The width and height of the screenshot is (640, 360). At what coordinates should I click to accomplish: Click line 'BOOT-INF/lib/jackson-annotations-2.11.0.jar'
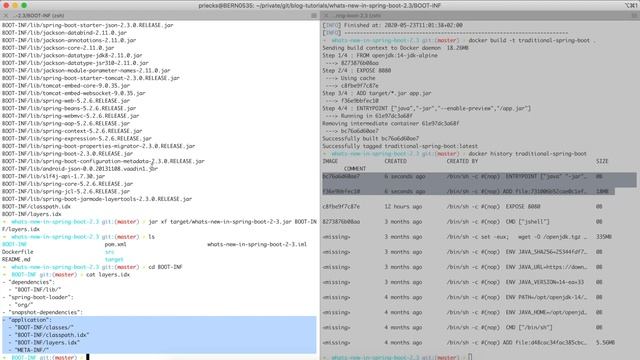69,40
